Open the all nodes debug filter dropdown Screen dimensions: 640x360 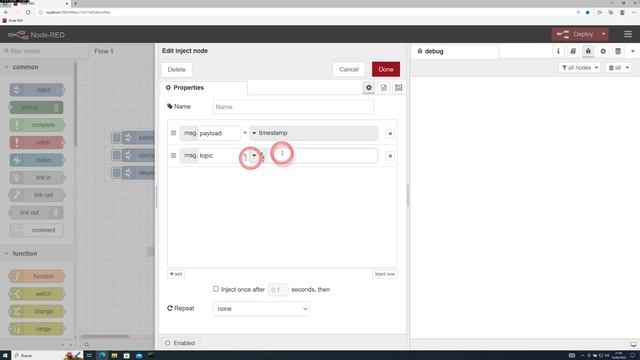click(580, 68)
